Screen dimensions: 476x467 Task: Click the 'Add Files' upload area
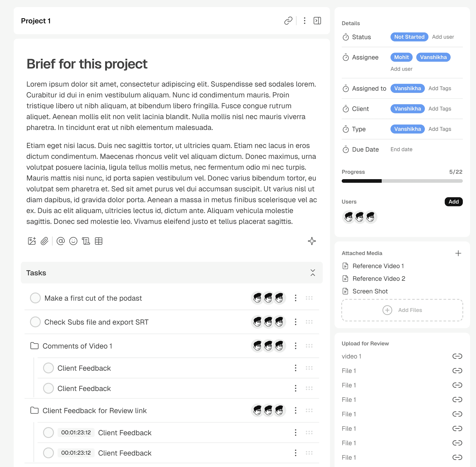pos(402,310)
